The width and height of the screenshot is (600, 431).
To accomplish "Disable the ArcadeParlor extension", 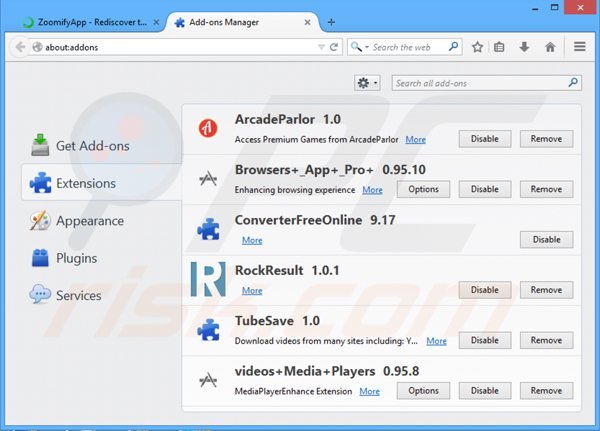I will [484, 139].
